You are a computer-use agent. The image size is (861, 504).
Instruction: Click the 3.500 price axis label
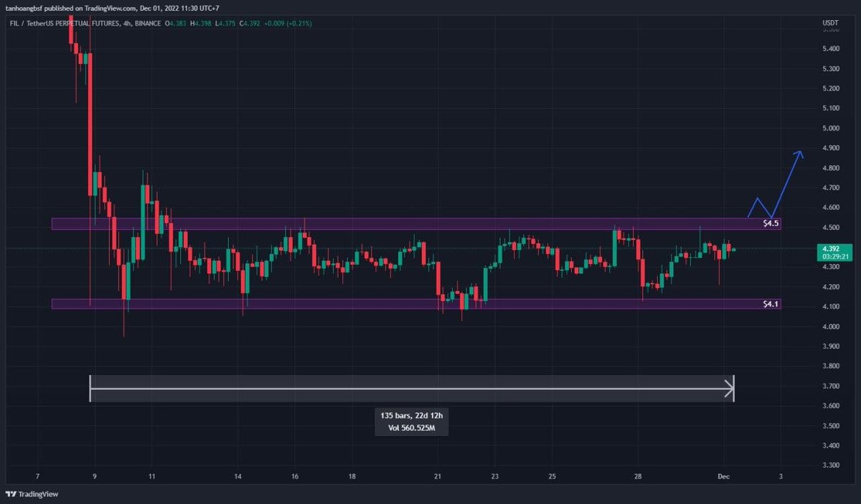click(x=831, y=426)
